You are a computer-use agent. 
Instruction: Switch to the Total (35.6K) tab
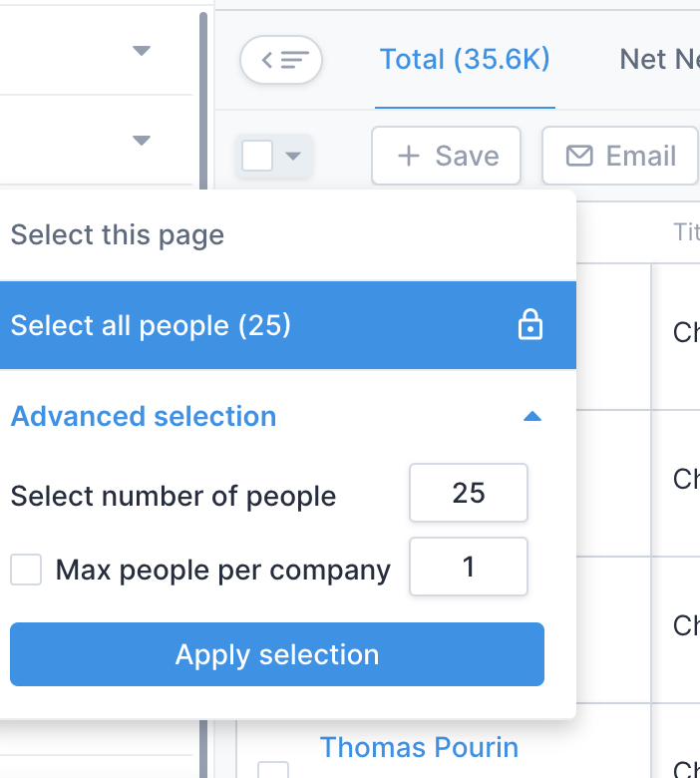click(465, 60)
